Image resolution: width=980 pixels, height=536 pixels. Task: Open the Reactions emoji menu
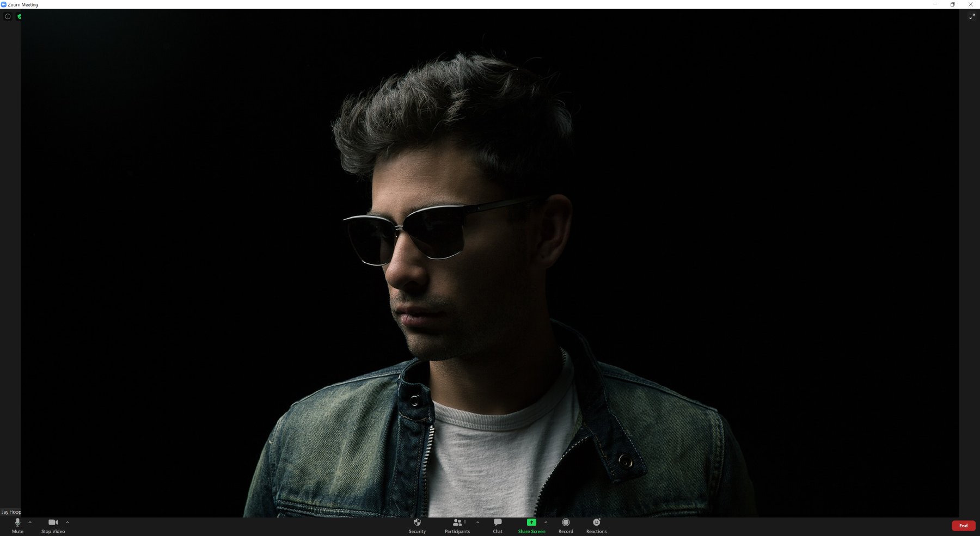tap(596, 526)
